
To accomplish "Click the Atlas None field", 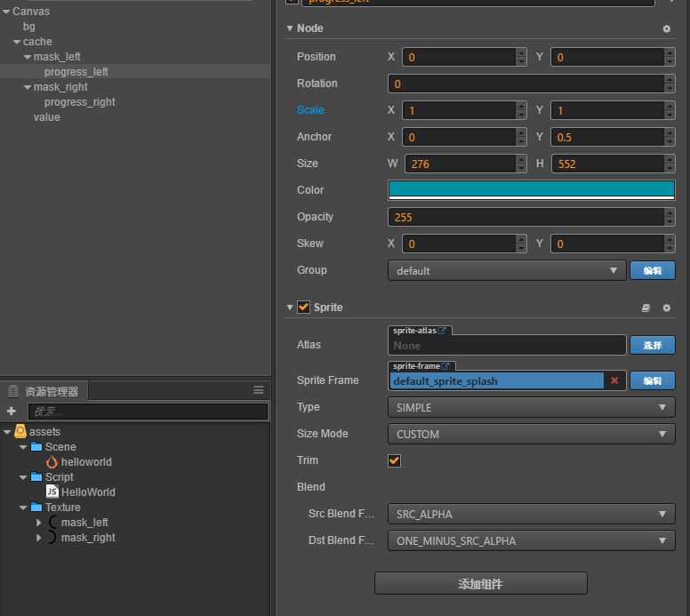I will 507,346.
